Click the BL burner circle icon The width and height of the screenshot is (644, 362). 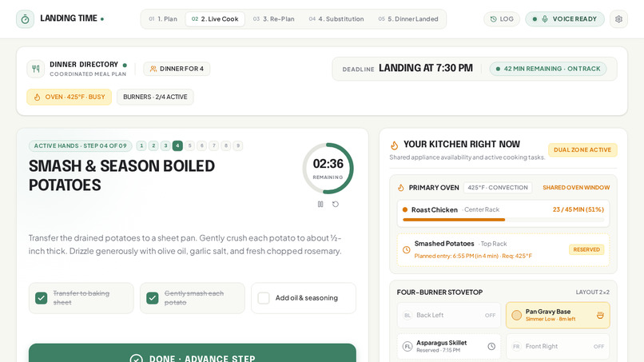click(407, 315)
